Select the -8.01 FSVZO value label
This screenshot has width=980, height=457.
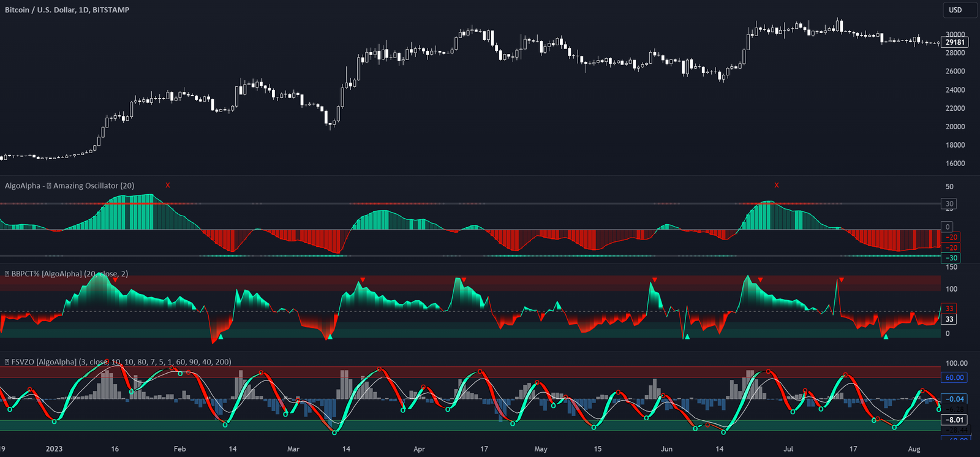(x=954, y=420)
